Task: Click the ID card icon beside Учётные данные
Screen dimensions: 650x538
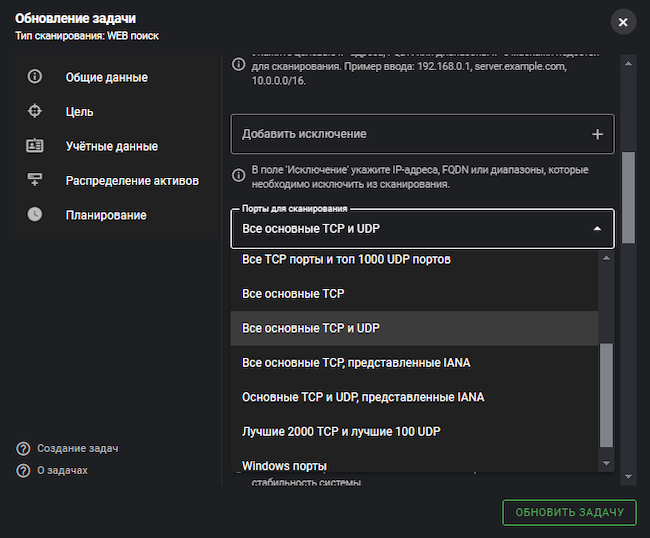Action: (35, 146)
